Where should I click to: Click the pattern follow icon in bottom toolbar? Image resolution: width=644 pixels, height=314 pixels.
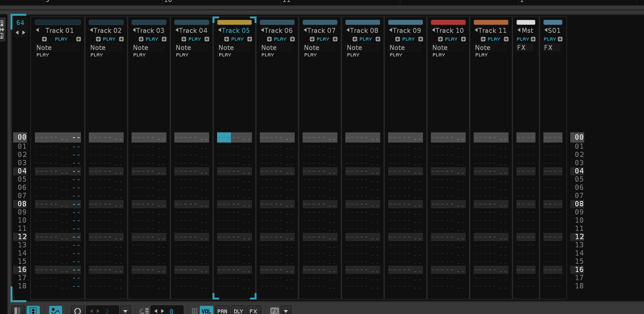click(33, 310)
